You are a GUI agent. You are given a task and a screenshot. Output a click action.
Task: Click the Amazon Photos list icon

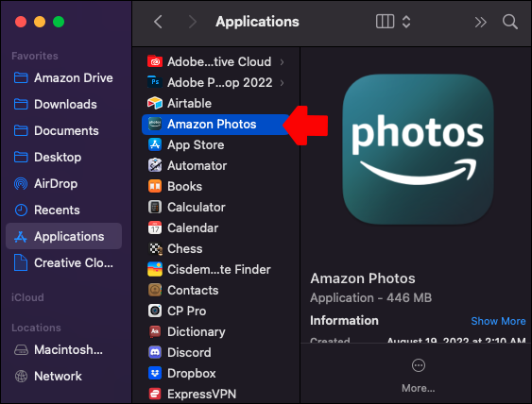click(x=155, y=124)
